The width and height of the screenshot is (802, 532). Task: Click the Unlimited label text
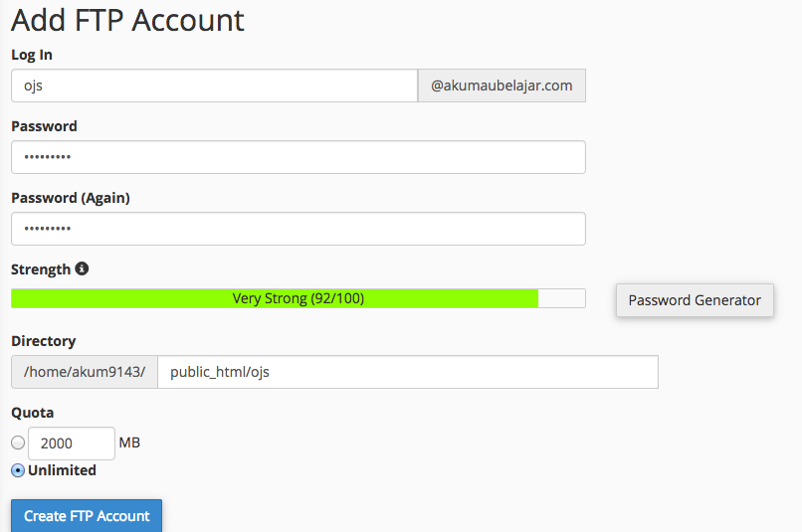coord(62,470)
